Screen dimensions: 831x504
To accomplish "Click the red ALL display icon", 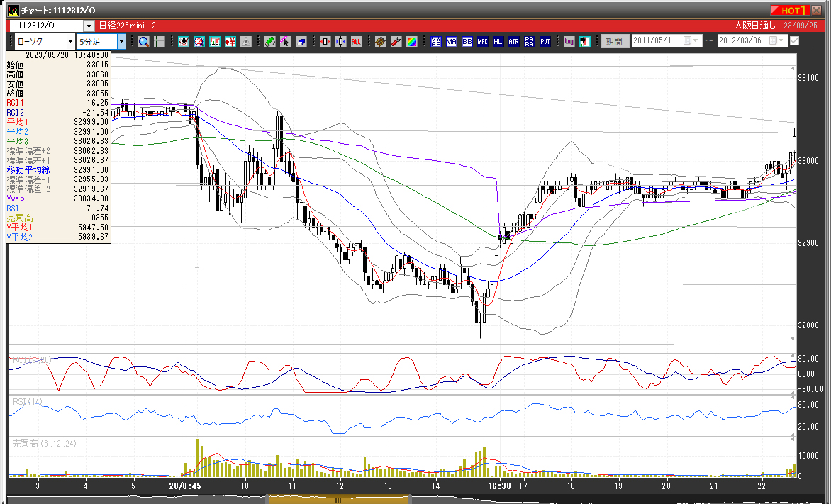I will [x=356, y=41].
